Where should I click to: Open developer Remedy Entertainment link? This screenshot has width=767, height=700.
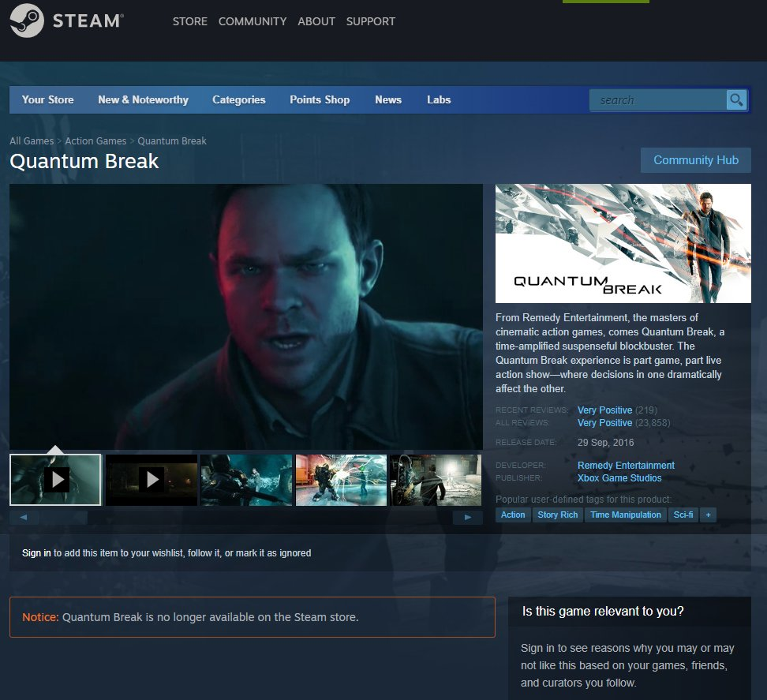tap(626, 465)
